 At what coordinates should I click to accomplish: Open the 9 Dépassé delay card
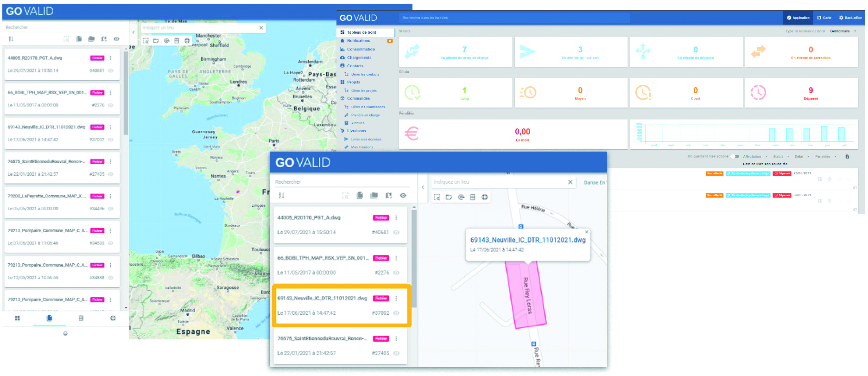(802, 93)
